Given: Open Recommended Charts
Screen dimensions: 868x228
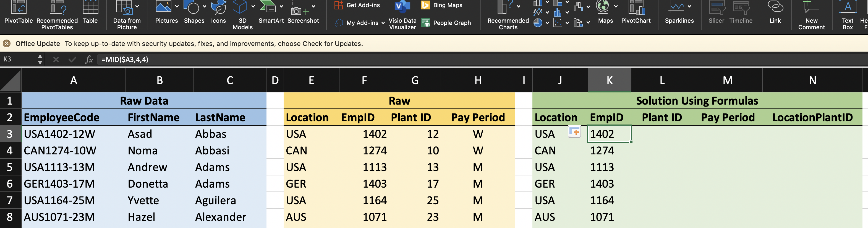Looking at the screenshot, I should coord(508,15).
